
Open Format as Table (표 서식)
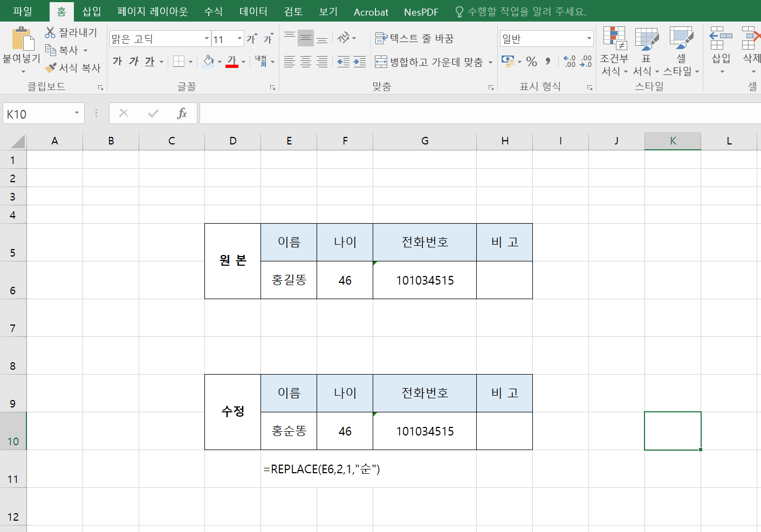click(x=646, y=51)
